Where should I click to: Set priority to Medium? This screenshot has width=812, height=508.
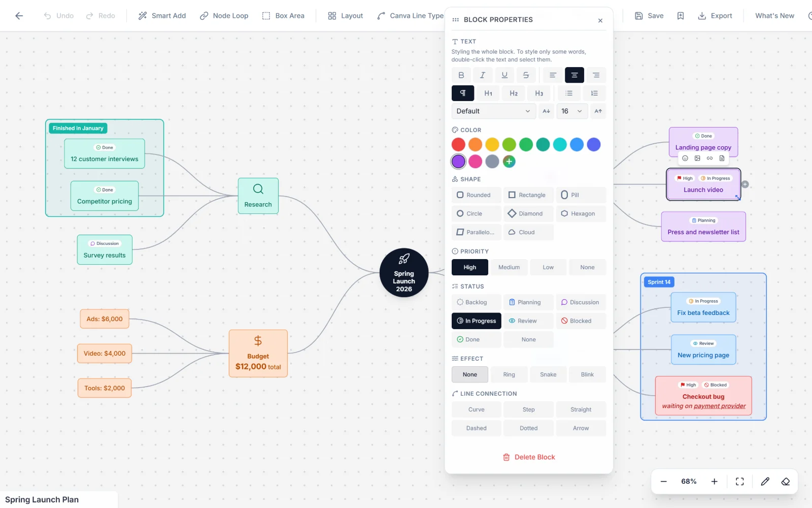pyautogui.click(x=509, y=267)
